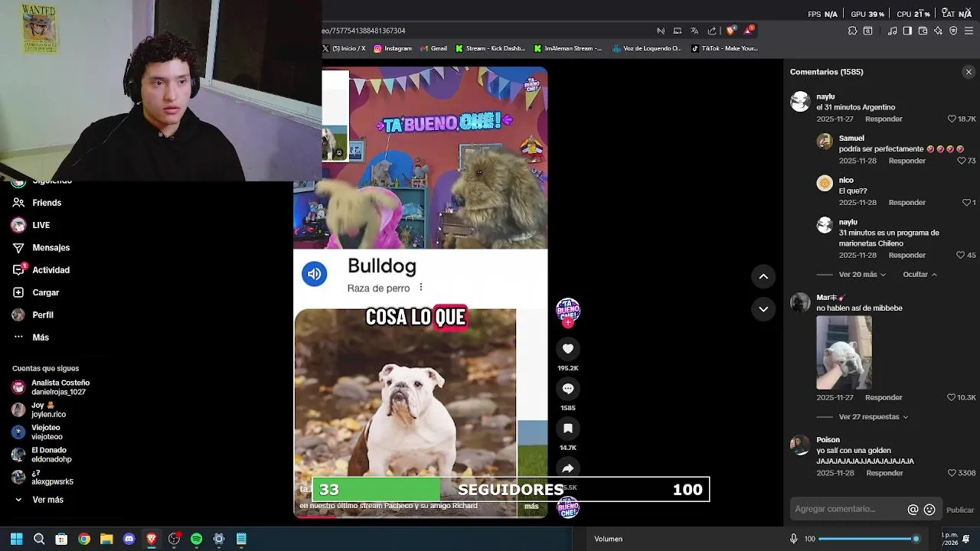Expand 'Ver más' followed accounts list
980x551 pixels.
47,500
